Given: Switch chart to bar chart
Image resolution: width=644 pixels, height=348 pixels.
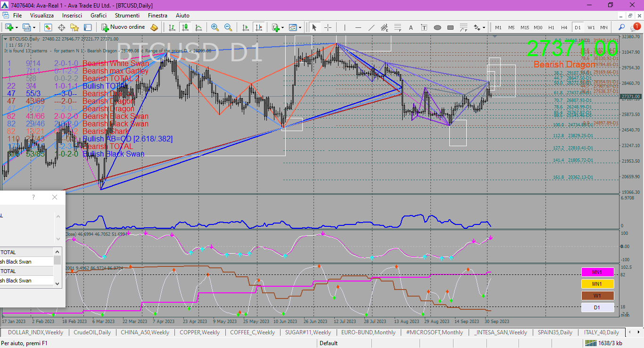Looking at the screenshot, I should point(172,27).
